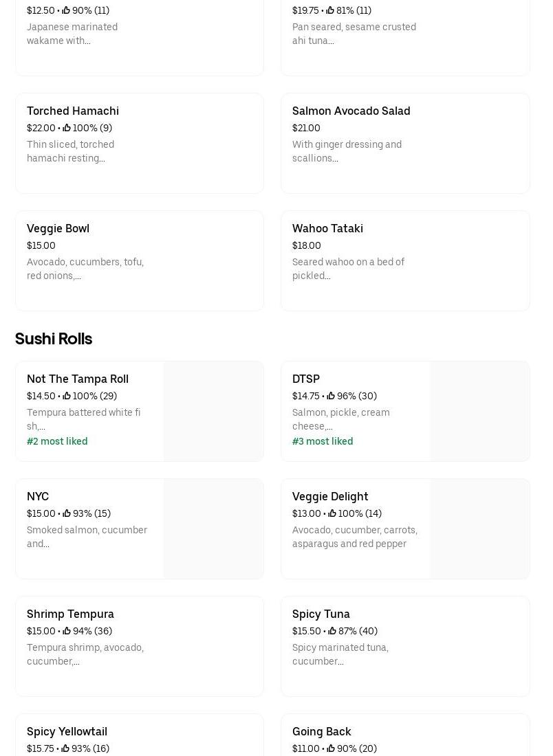Click the DTSP thumbs-up rating icon
Viewport: 553px width, 756px height.
coord(331,396)
